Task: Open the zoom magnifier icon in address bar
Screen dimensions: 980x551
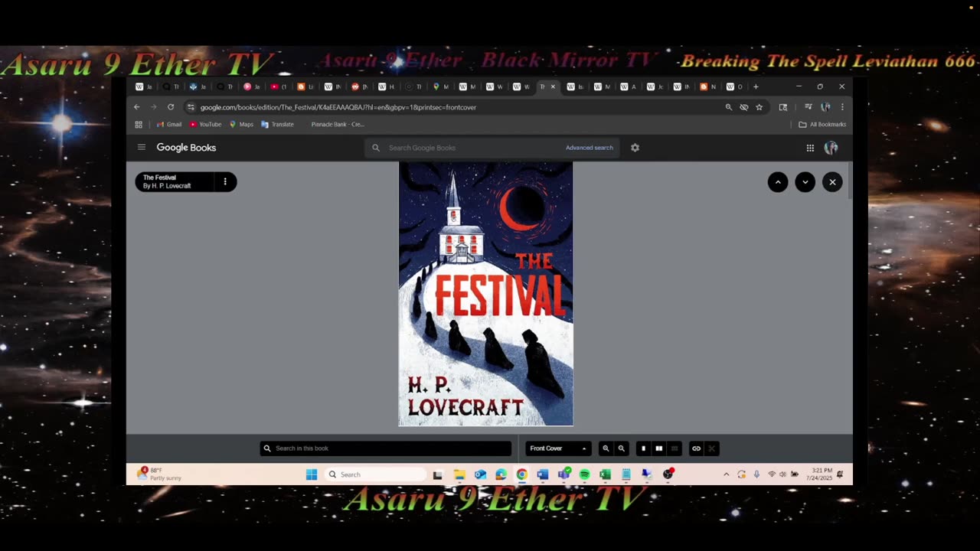Action: tap(729, 107)
